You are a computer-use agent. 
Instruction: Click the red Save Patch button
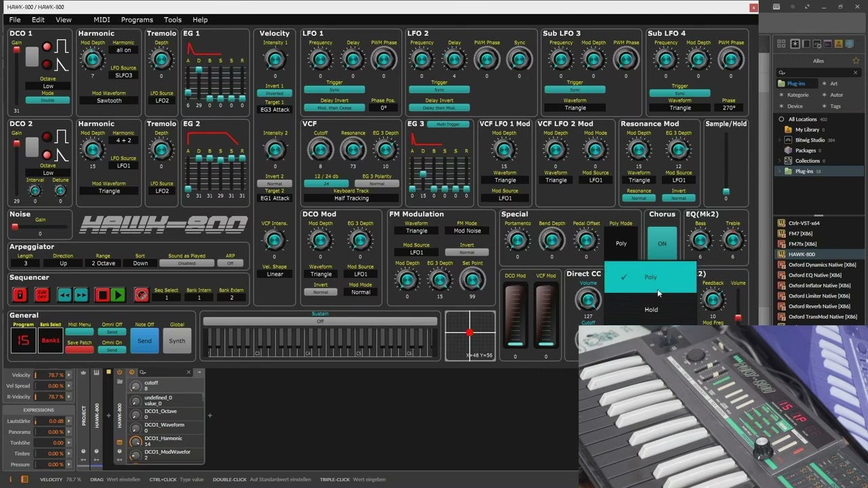(x=79, y=349)
